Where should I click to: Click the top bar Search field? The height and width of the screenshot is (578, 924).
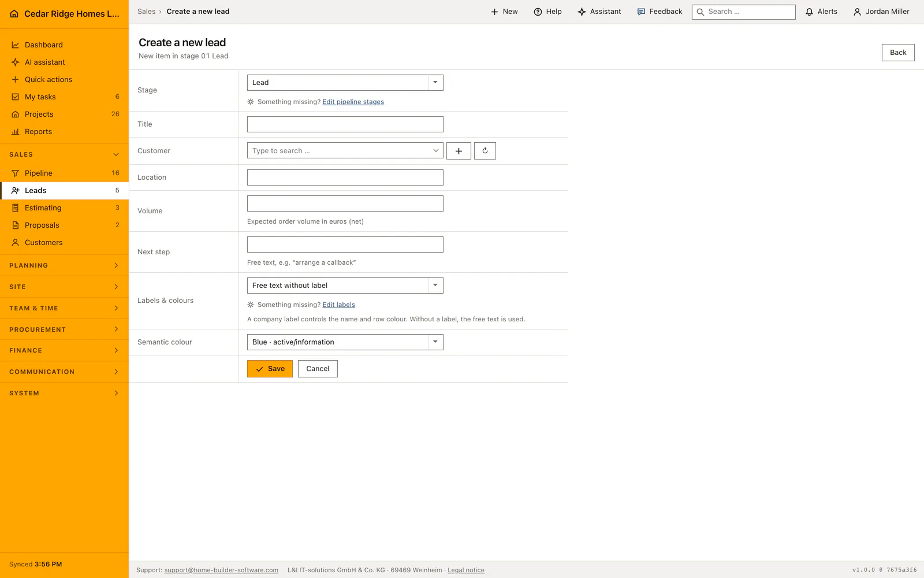(x=743, y=12)
